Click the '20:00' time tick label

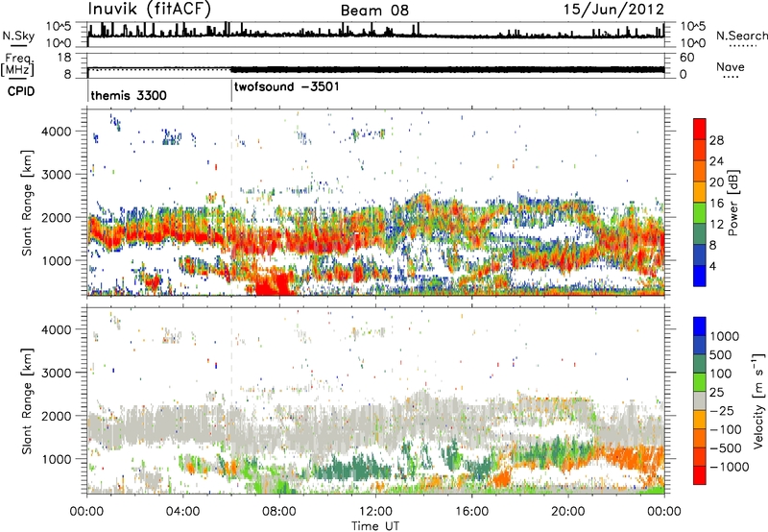tap(568, 512)
